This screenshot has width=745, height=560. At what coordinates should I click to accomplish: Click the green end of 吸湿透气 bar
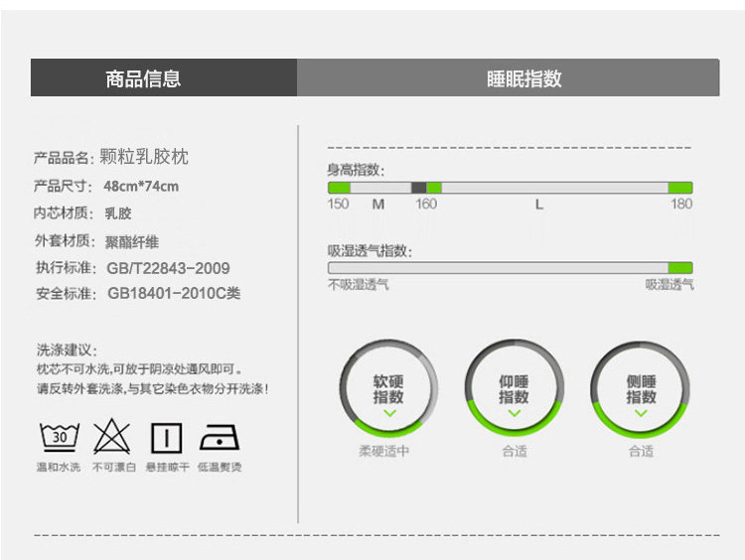tap(680, 267)
